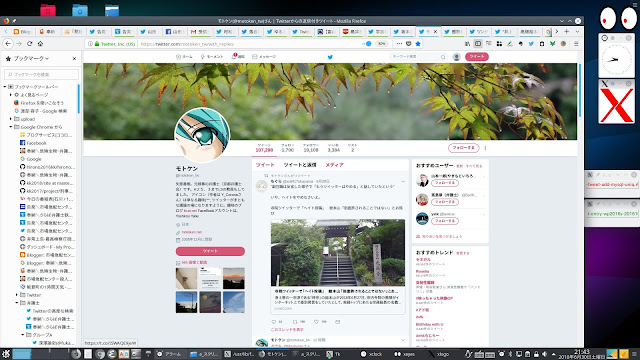This screenshot has height=360, width=640.
Task: Open the page actions three-dot menu
Action: [399, 44]
